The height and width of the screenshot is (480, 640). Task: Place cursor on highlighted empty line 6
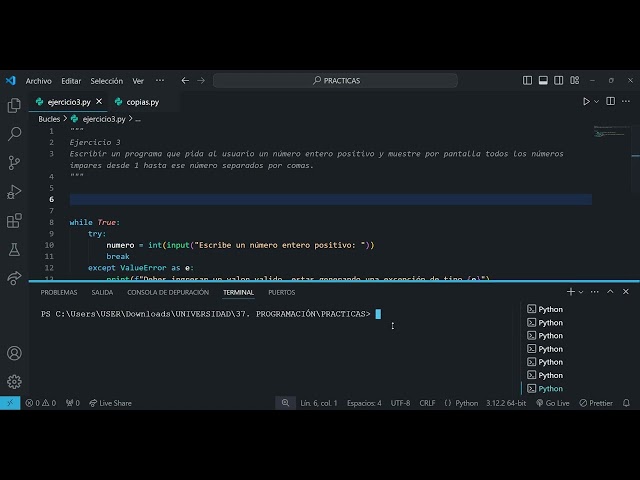coord(331,199)
